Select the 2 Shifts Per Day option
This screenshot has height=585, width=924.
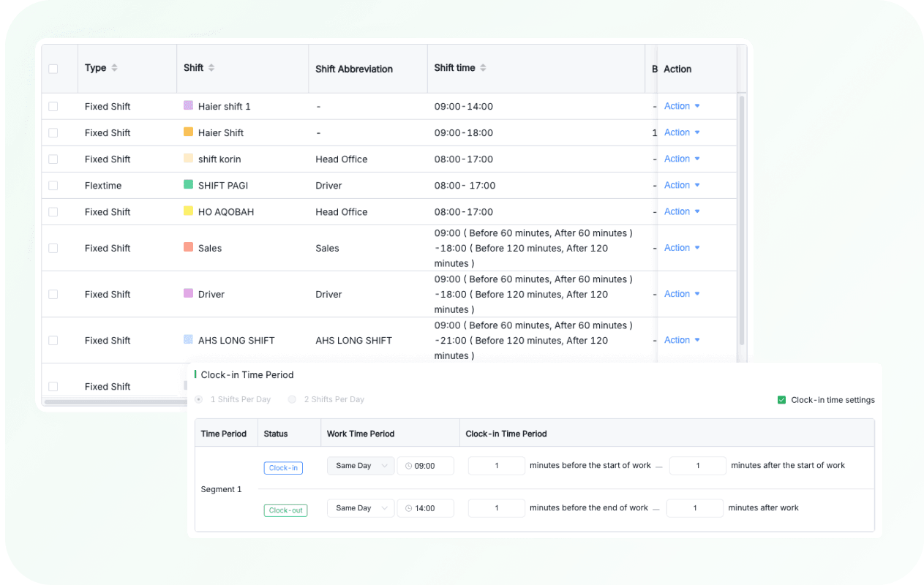click(x=292, y=399)
